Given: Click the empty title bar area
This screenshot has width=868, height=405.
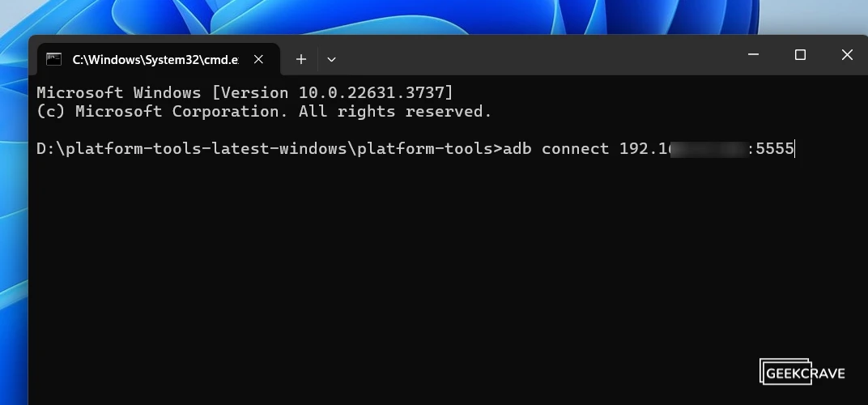Looking at the screenshot, I should 531,55.
